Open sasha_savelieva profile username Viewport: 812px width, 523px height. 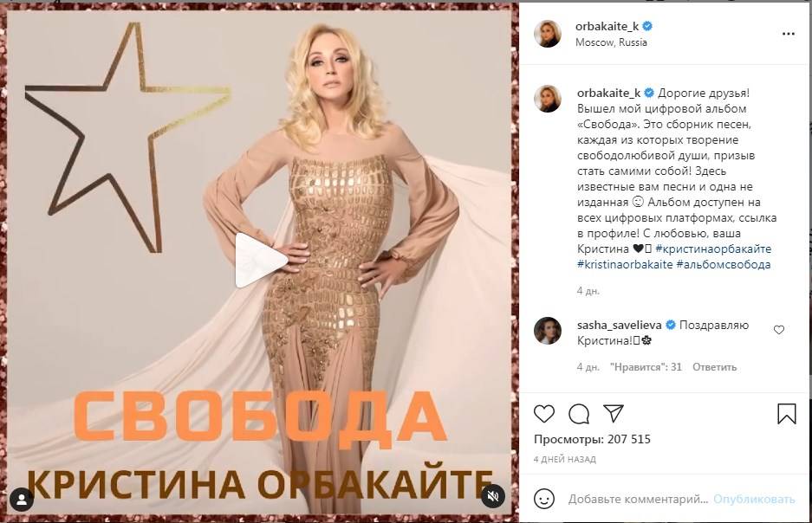point(619,325)
